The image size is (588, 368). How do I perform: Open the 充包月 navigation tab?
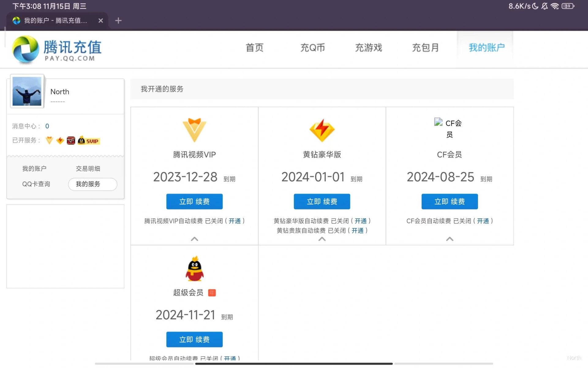pos(425,48)
